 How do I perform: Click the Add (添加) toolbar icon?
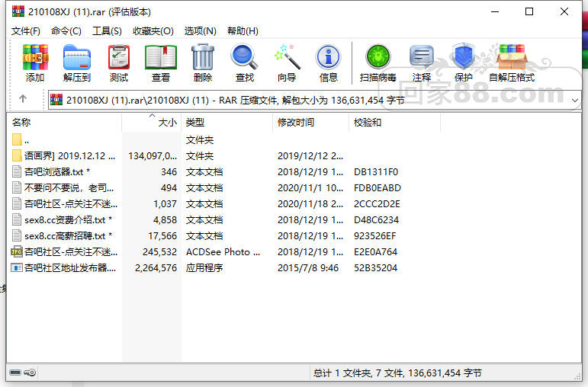tap(35, 57)
